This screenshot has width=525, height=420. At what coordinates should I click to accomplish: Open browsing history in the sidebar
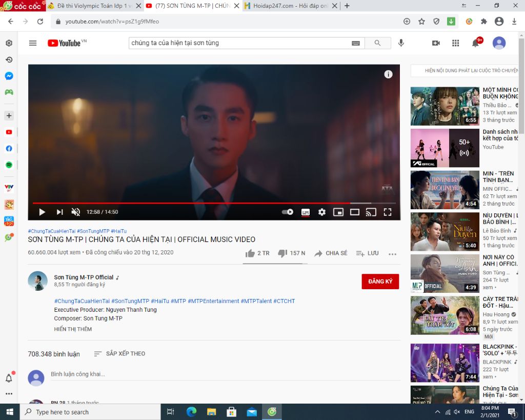(9, 59)
